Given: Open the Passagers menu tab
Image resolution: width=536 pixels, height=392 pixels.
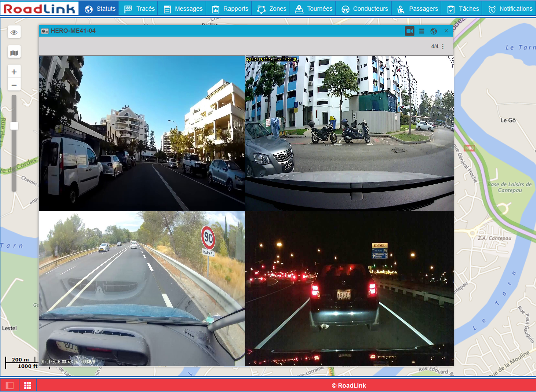Looking at the screenshot, I should tap(417, 9).
